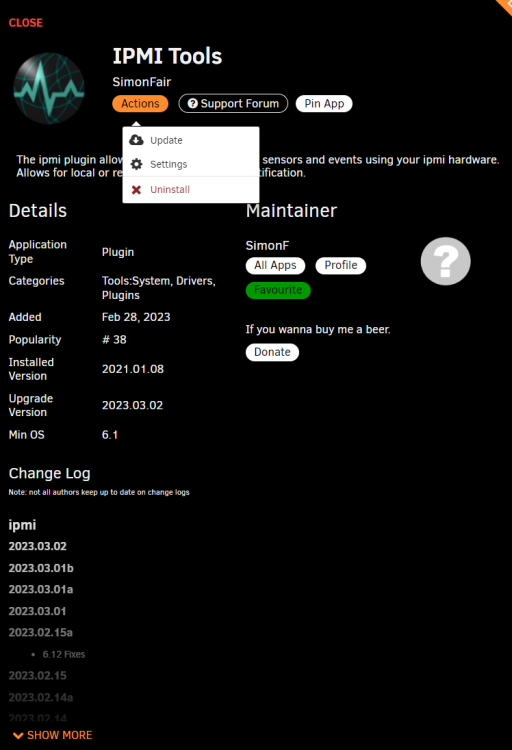Pin the app with Pin App
The image size is (512, 750).
(324, 104)
